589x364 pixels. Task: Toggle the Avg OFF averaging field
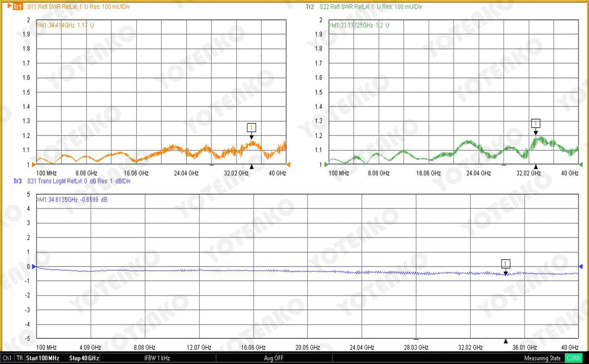(273, 358)
